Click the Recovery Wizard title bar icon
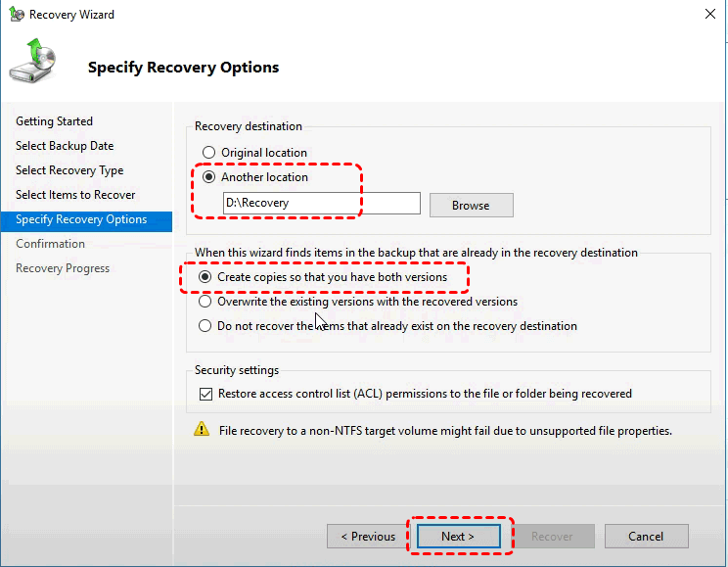This screenshot has width=728, height=567. pyautogui.click(x=16, y=15)
